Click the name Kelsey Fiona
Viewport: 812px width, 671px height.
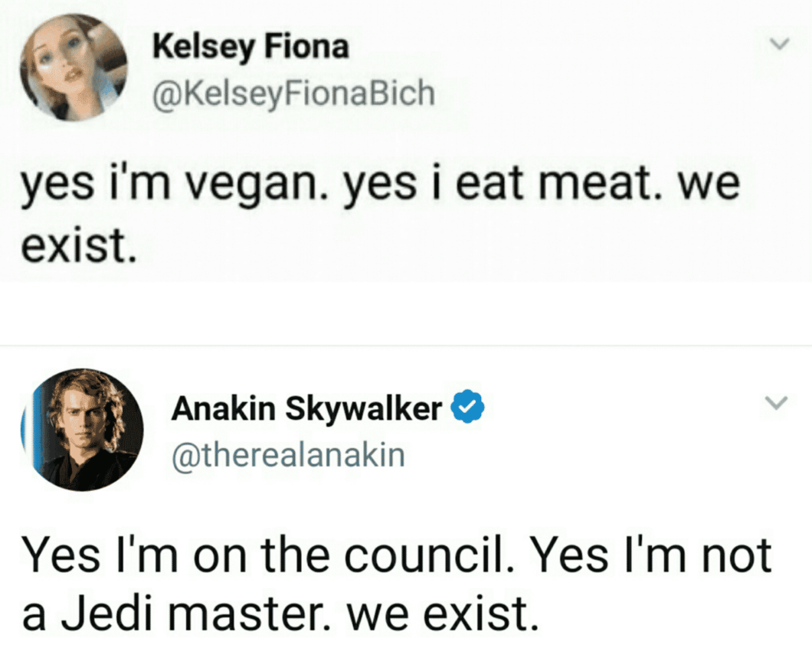[250, 46]
